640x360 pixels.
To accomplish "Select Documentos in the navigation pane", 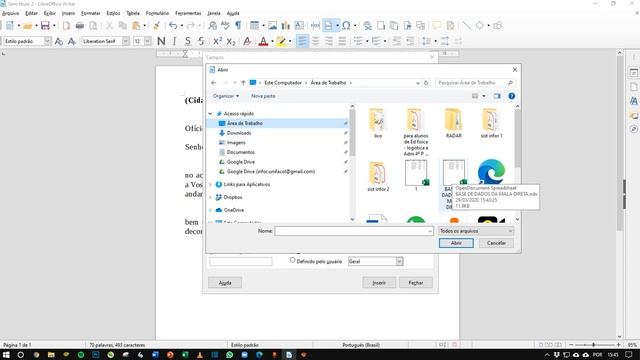I will [240, 152].
